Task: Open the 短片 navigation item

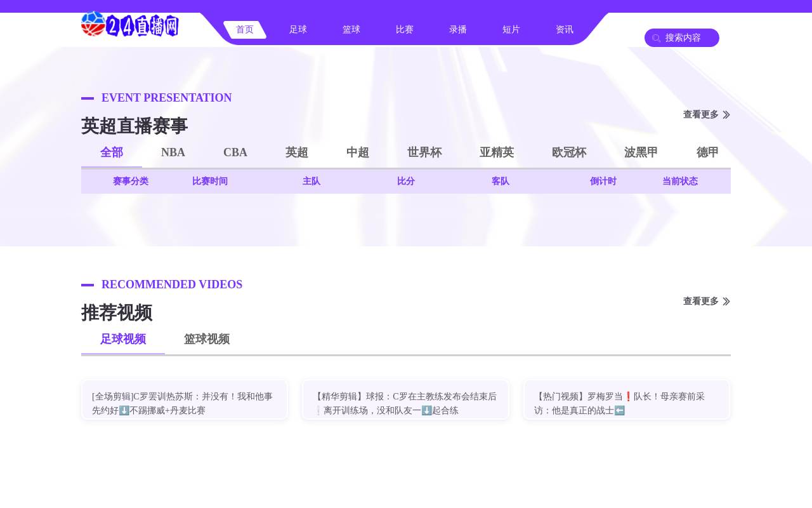Action: (x=511, y=30)
